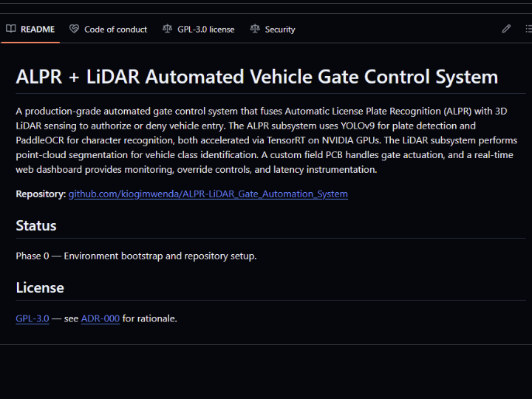Click the scale icon beside Security
This screenshot has width=532, height=399.
point(255,30)
